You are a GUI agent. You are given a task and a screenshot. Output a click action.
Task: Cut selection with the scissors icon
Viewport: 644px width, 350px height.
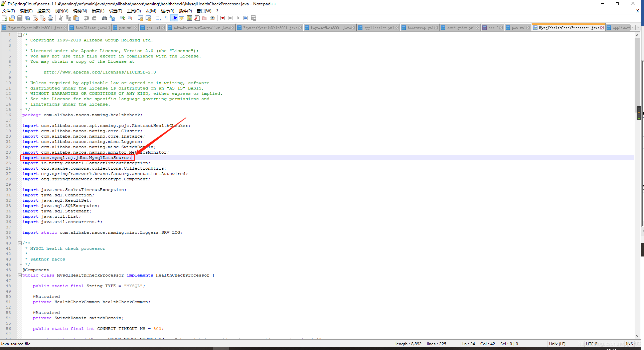coord(61,18)
